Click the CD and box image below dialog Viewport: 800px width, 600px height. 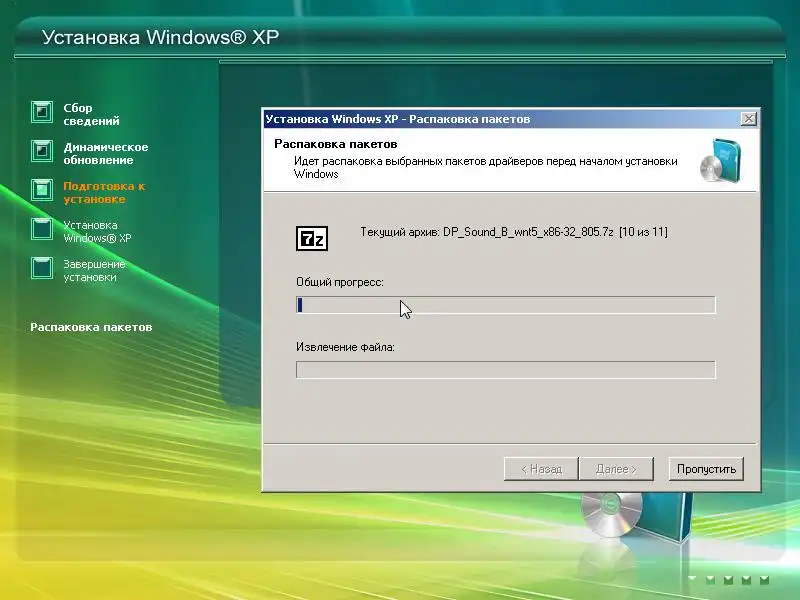(x=636, y=516)
